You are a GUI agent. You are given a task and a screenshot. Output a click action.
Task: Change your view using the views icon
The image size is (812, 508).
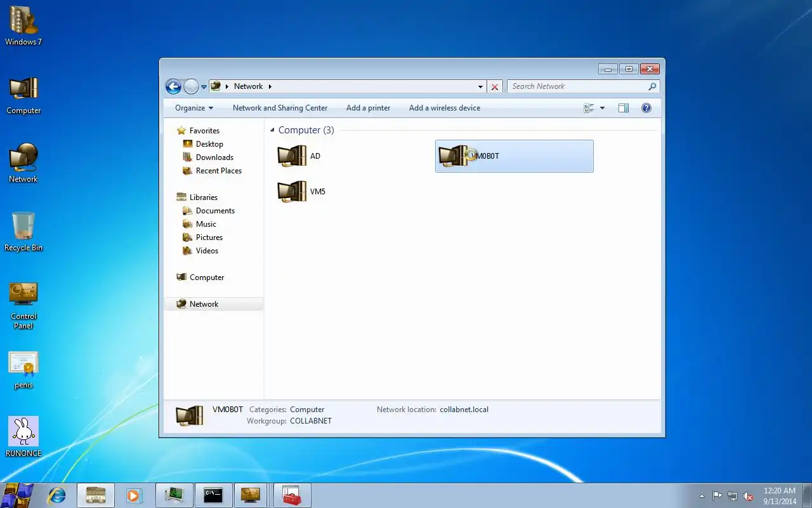tap(589, 108)
